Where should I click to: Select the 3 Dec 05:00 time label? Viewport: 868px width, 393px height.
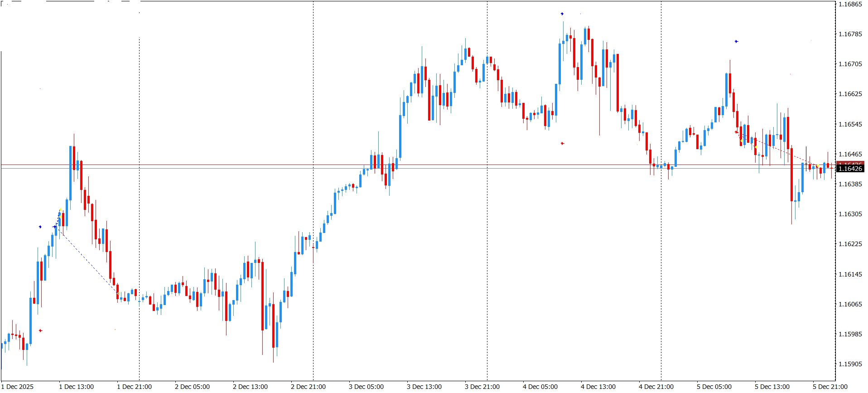point(366,387)
